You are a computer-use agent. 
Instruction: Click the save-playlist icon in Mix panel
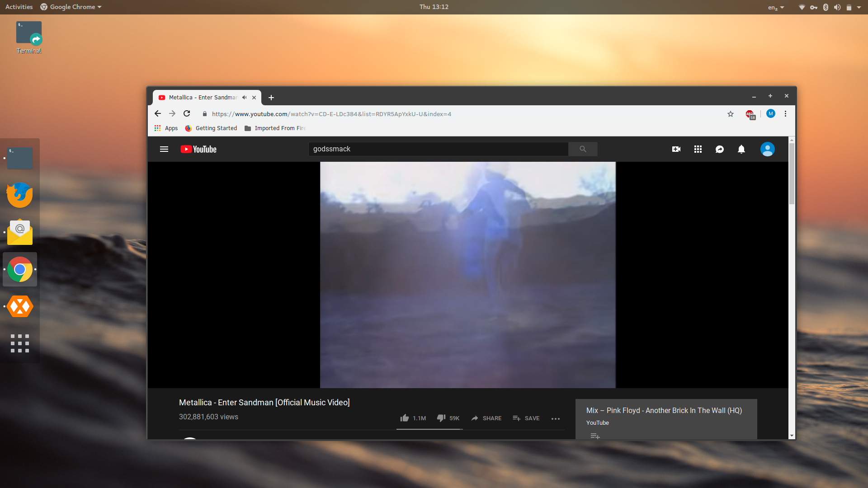coord(595,436)
